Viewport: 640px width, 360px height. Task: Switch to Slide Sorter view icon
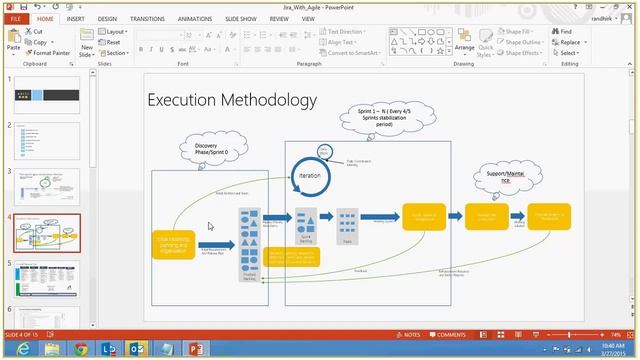click(501, 335)
